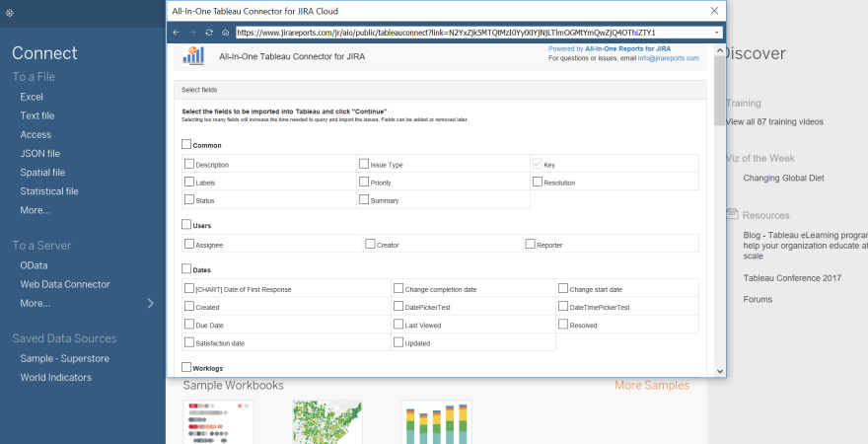Screen dimensions: 868x444
Task: Tick the Updated checkbox
Action: [398, 342]
